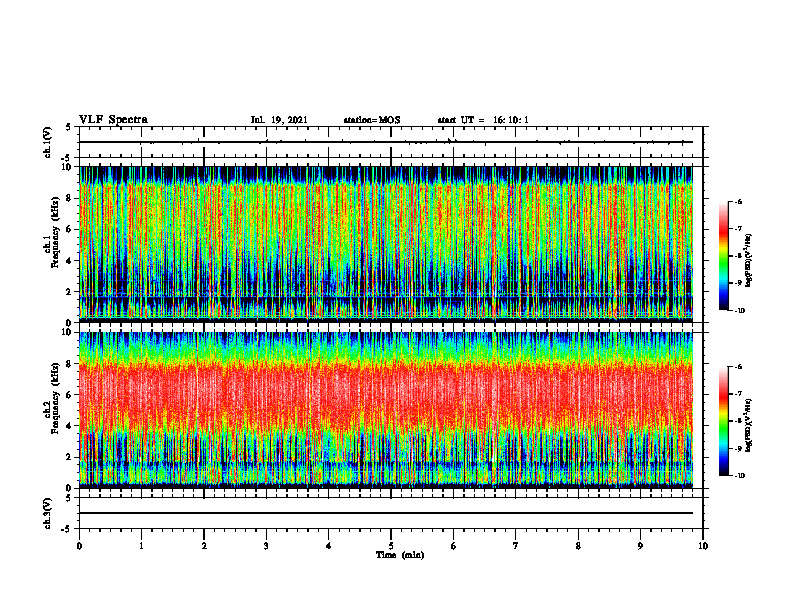792x612 pixels.
Task: Click the ch.1(V) axis "5" tick label
Action: pyautogui.click(x=68, y=127)
